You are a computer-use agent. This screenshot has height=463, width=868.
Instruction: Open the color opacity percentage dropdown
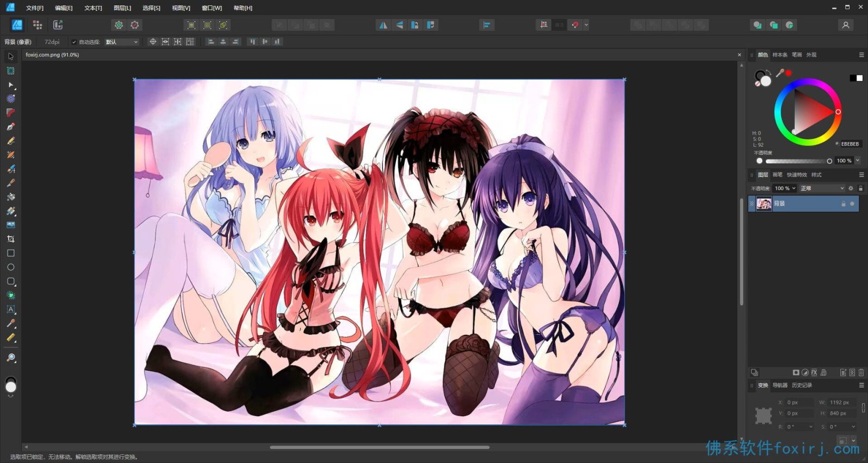point(858,161)
